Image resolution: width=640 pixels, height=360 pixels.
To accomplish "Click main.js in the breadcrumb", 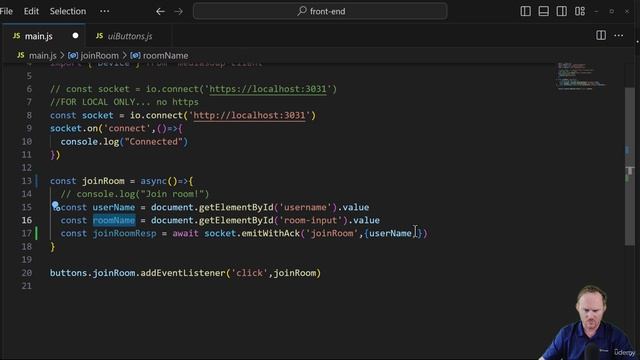I will [x=42, y=56].
